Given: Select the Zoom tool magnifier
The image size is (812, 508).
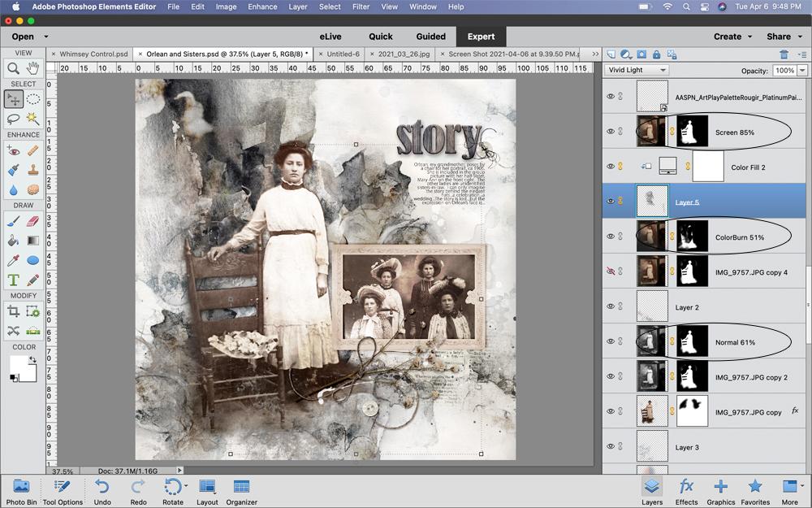Looking at the screenshot, I should click(x=14, y=68).
